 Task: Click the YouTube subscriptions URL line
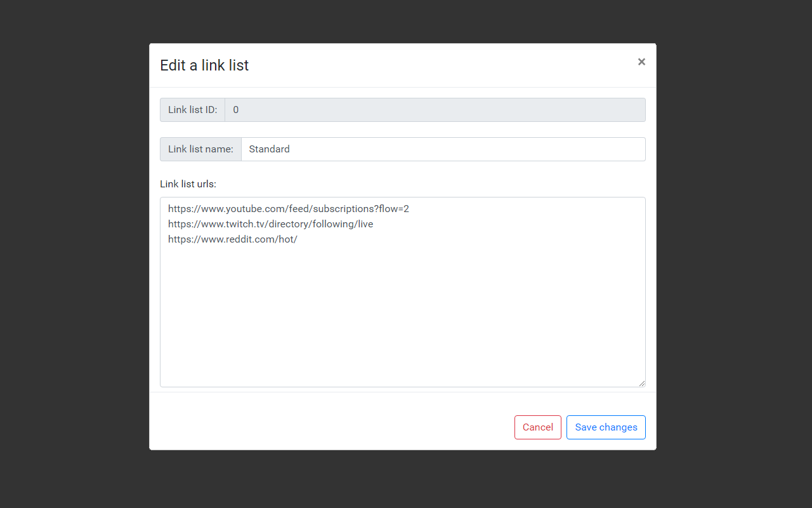[288, 208]
